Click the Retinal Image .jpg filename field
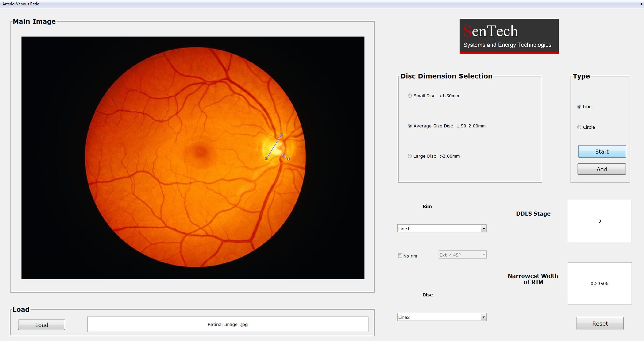 point(228,324)
